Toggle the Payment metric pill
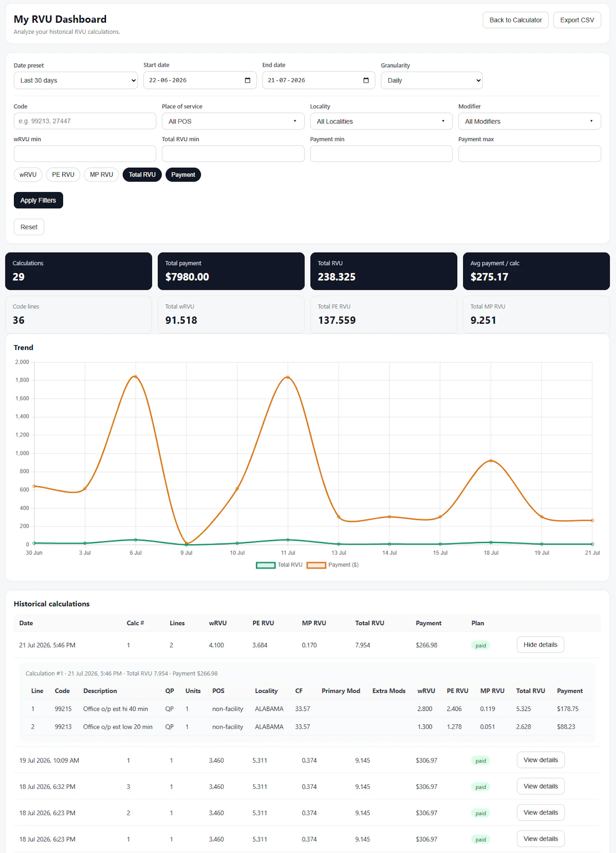Viewport: 616px width, 853px height. pos(183,175)
